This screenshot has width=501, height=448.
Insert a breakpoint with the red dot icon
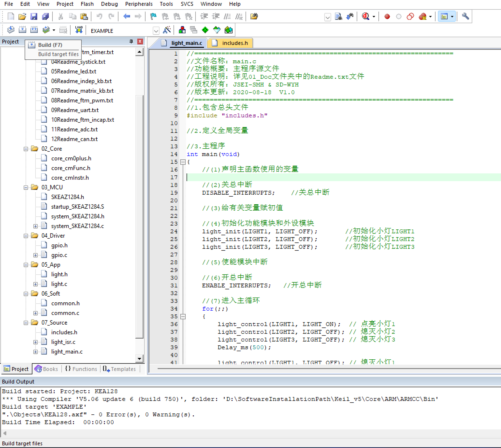pos(387,16)
